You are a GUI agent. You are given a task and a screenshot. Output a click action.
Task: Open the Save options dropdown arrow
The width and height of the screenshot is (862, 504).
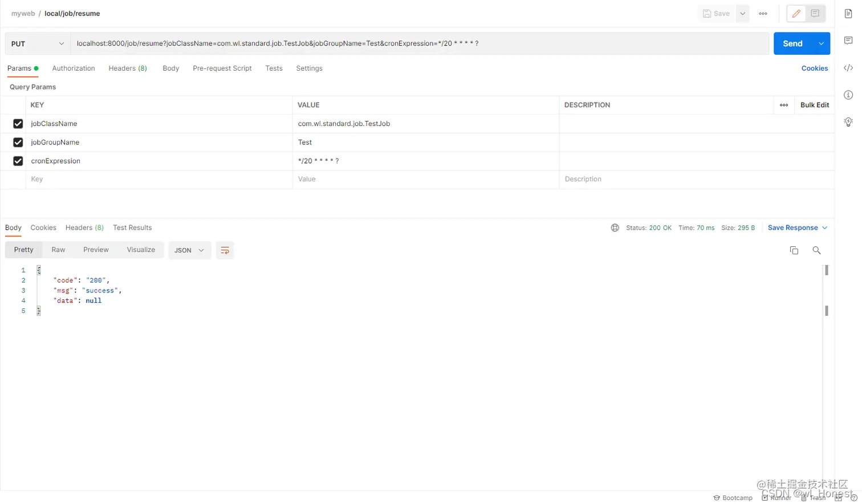click(x=742, y=14)
